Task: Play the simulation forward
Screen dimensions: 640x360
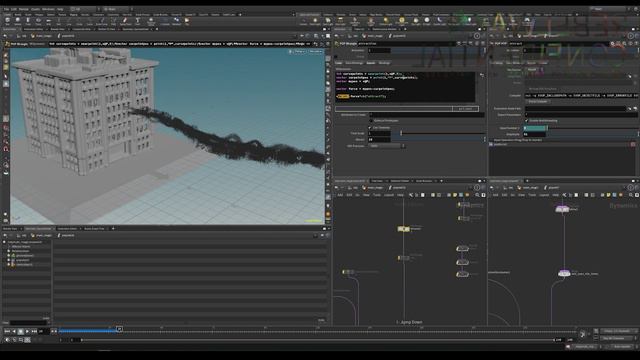Action: 27,331
